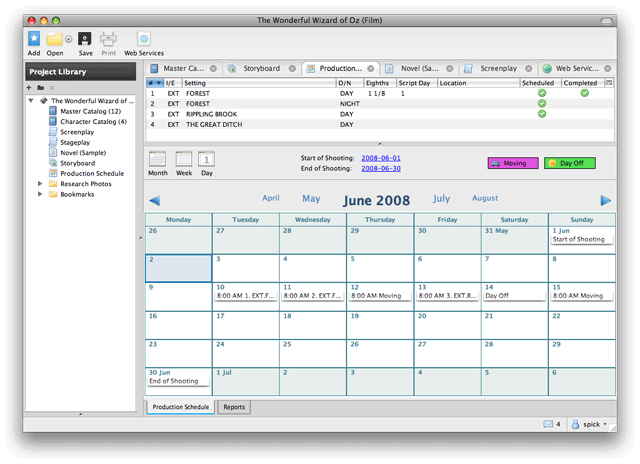Image resolution: width=640 pixels, height=464 pixels.
Task: Switch to the Web Servic... tab
Action: (577, 69)
